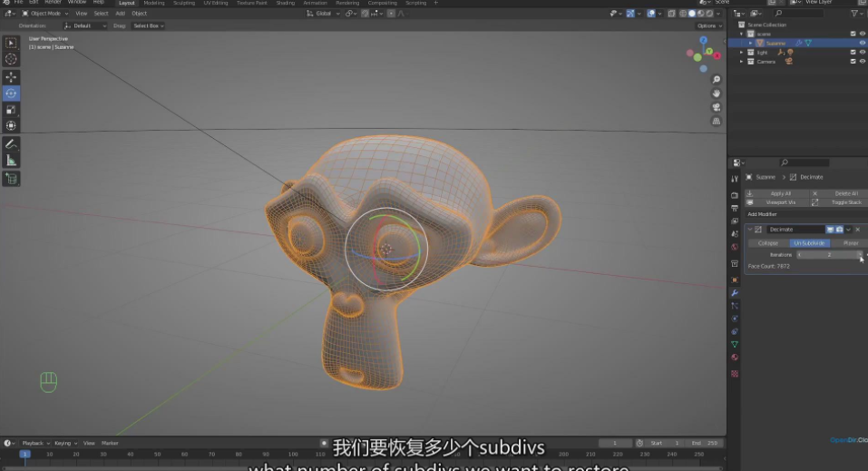The image size is (868, 471).
Task: Open the Select Box drag dropdown
Action: pos(149,25)
